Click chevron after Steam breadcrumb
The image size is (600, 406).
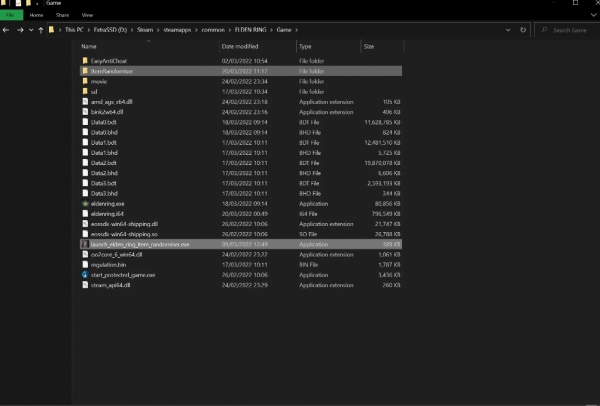tap(158, 30)
